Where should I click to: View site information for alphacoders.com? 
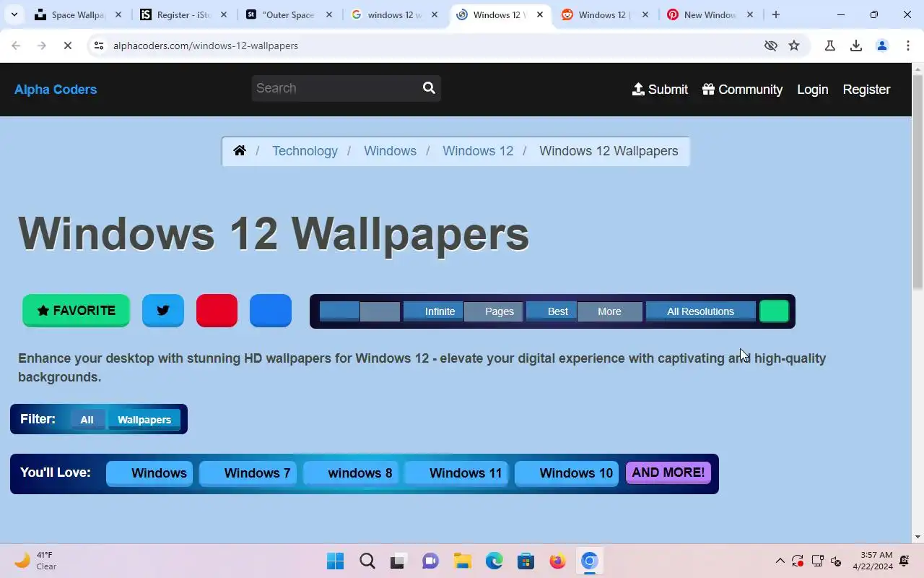pyautogui.click(x=100, y=46)
